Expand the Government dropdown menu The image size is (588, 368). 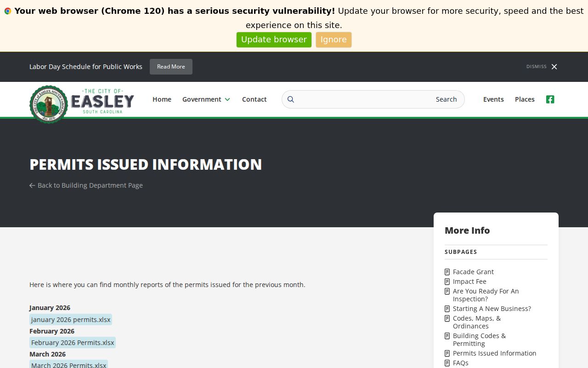tap(206, 99)
